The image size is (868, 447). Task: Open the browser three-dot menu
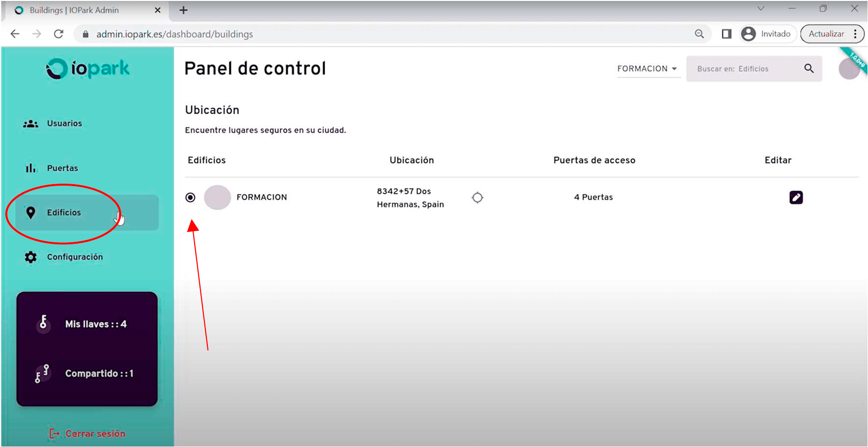click(x=855, y=34)
